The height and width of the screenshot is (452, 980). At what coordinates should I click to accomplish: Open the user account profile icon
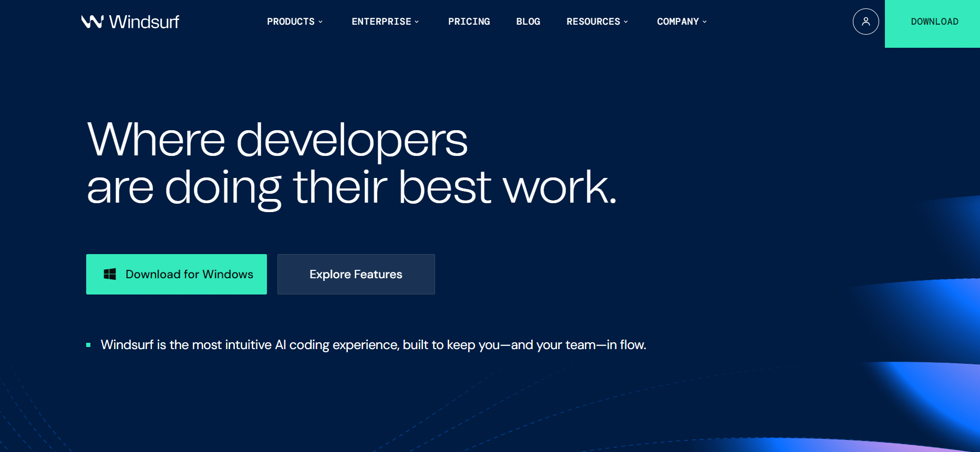point(865,22)
